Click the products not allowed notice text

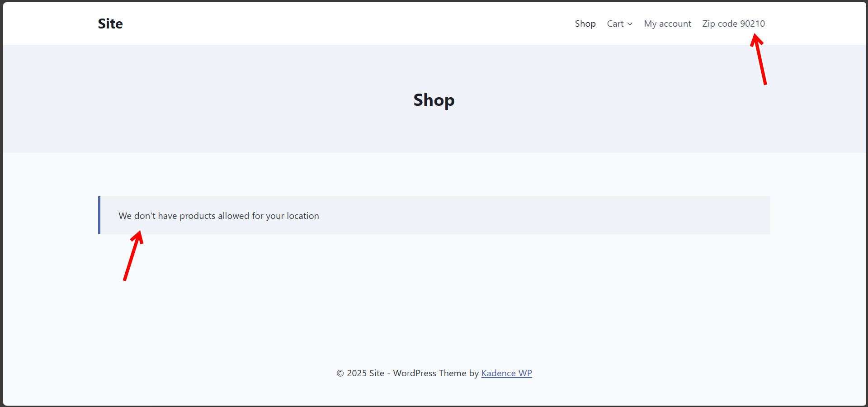tap(218, 216)
